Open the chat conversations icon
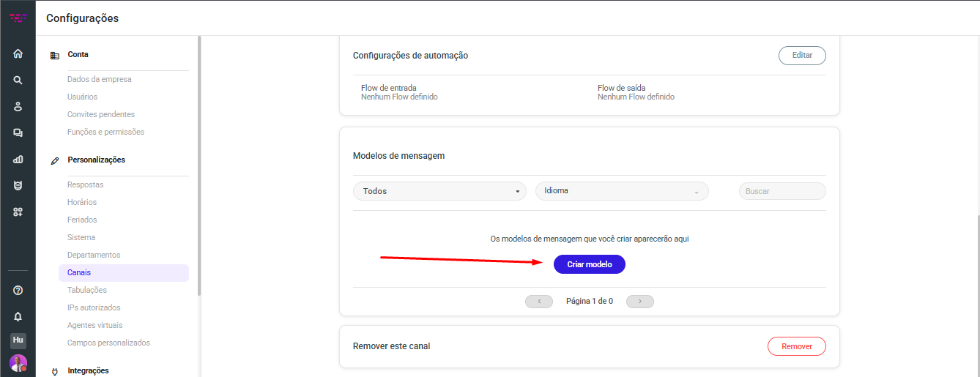The image size is (980, 377). (x=18, y=132)
